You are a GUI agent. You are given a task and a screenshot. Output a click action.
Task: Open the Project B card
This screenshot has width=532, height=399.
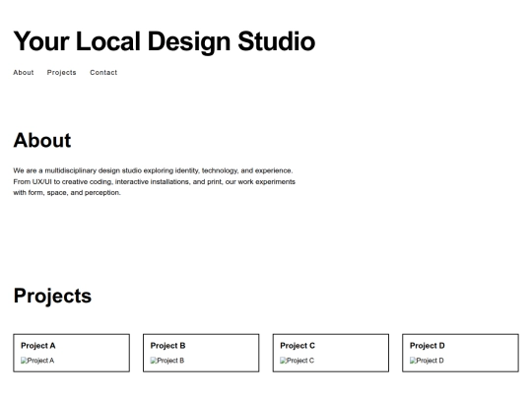click(201, 353)
